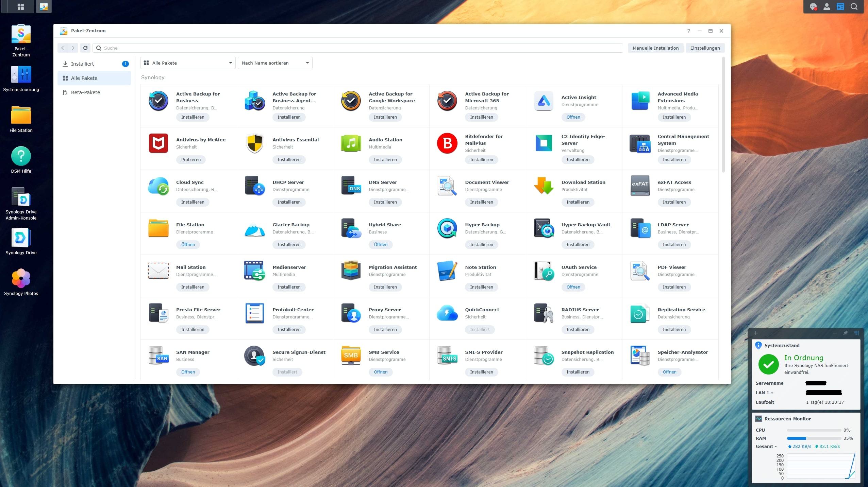868x487 pixels.
Task: Pin the widget panel with pin icon
Action: click(846, 333)
